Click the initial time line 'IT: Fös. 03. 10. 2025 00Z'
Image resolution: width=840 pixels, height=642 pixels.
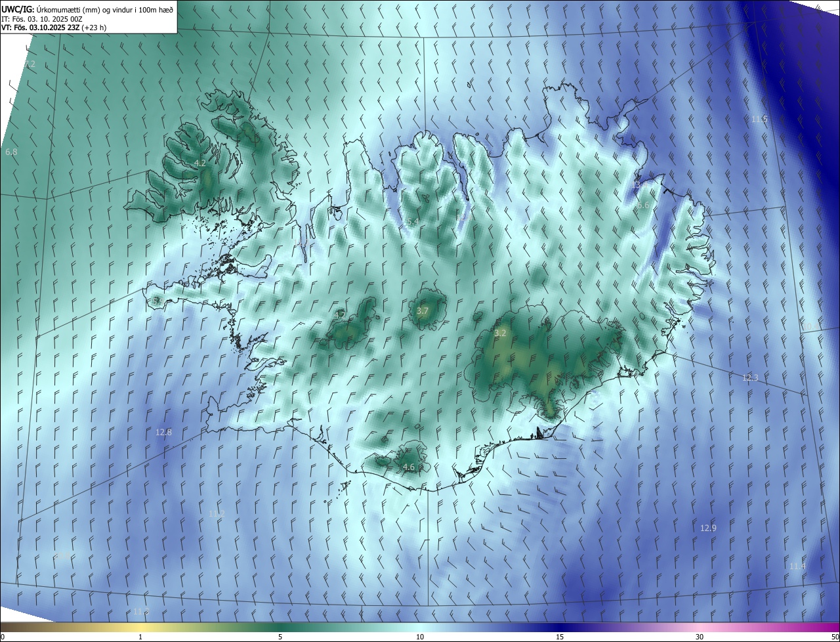41,18
